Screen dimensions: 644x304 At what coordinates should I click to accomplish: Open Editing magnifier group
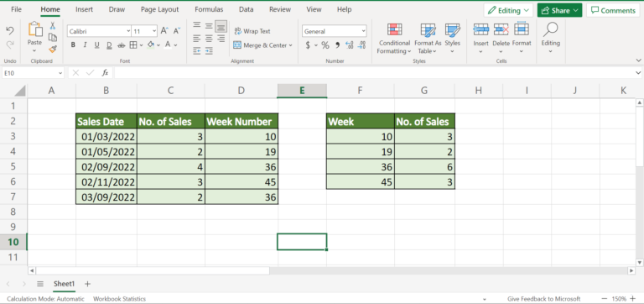(x=550, y=38)
